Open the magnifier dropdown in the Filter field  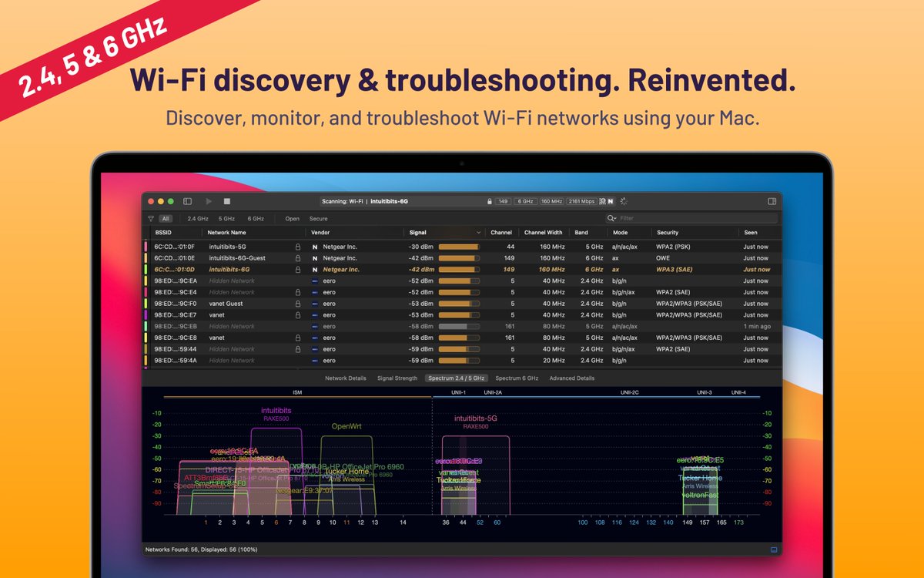coord(611,218)
